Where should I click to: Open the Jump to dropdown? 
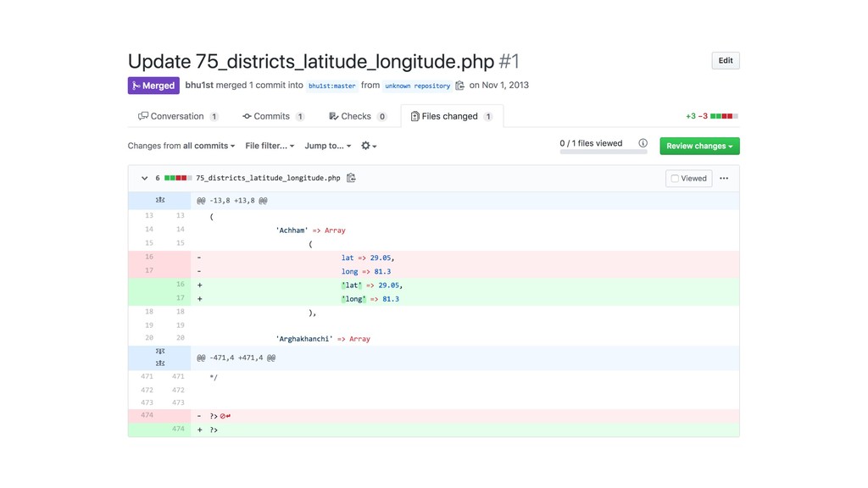point(328,146)
